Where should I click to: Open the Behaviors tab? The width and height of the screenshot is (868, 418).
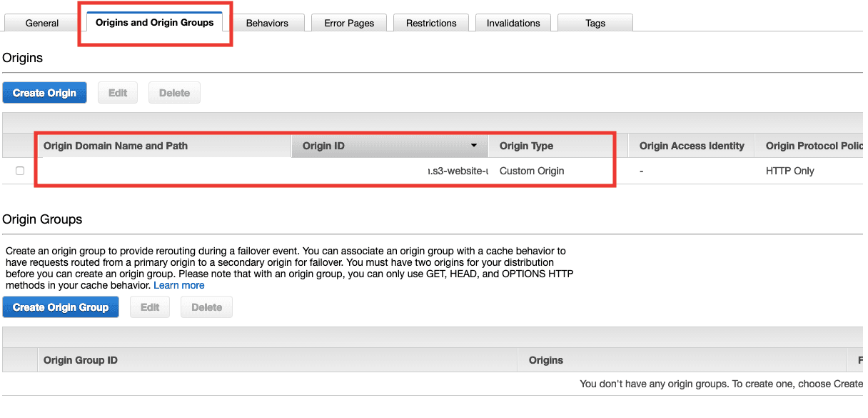267,23
